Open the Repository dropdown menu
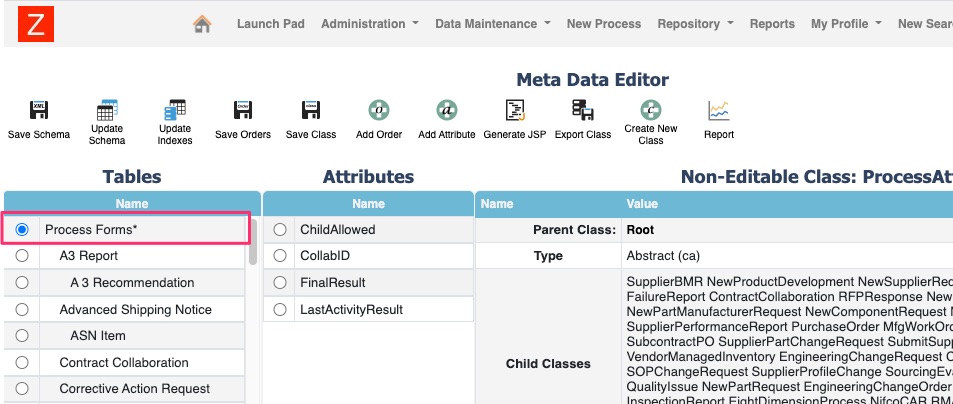 click(x=695, y=24)
